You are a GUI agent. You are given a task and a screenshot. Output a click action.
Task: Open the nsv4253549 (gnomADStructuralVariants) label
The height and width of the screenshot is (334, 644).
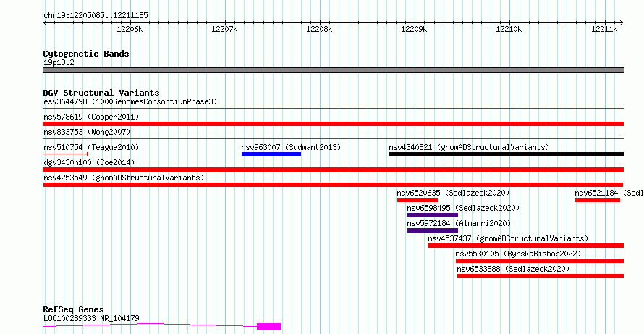124,178
